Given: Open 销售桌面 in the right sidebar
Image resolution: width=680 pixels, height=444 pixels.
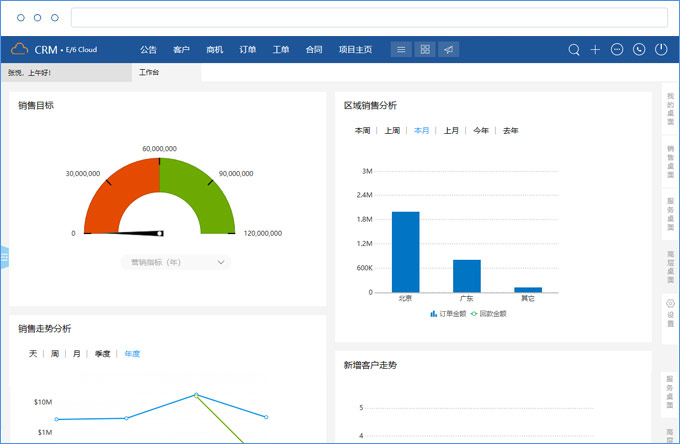Looking at the screenshot, I should pyautogui.click(x=670, y=159).
